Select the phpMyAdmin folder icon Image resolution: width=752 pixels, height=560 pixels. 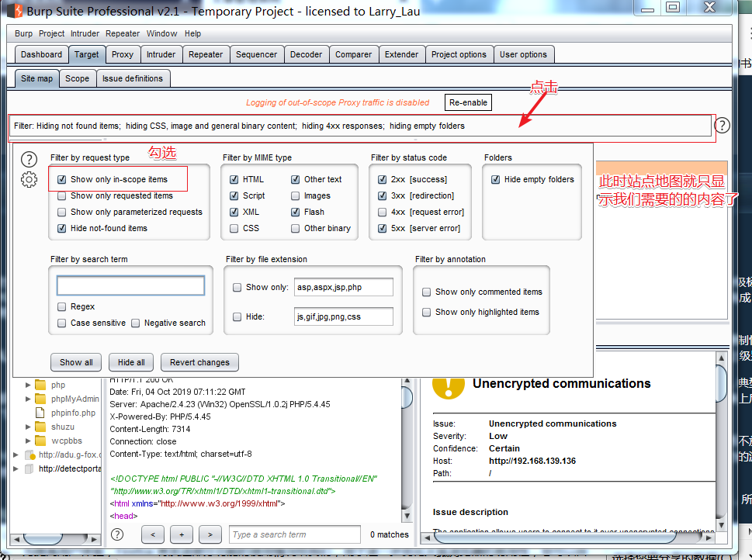point(41,399)
